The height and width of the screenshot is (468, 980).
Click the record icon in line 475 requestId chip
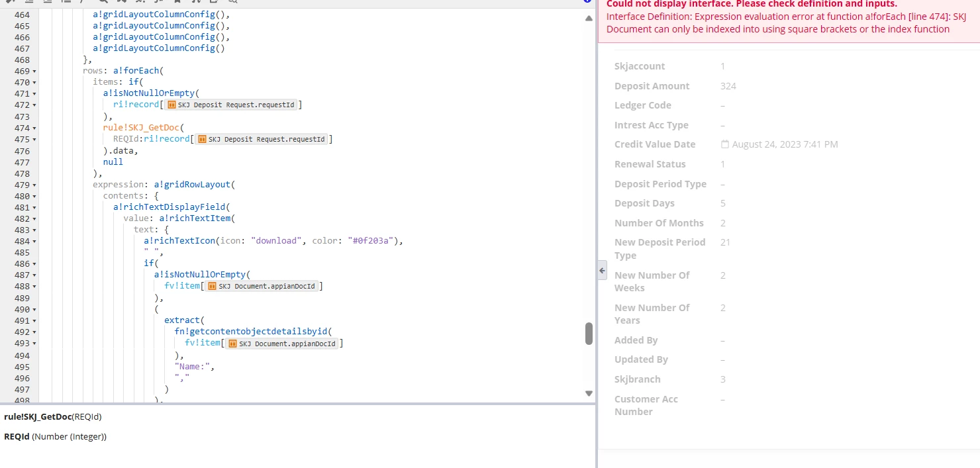click(x=202, y=139)
